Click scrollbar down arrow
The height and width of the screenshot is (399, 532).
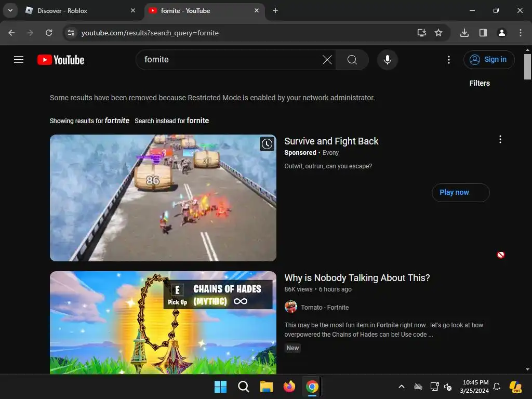(527, 369)
